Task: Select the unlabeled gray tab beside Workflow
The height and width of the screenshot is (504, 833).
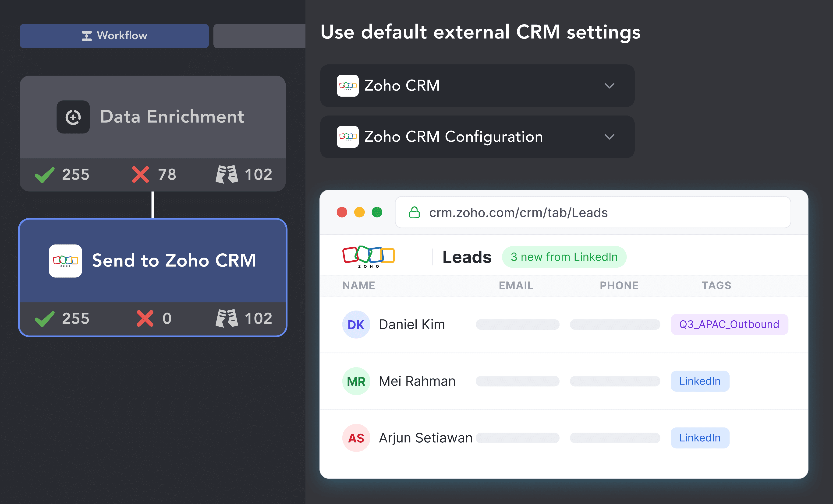Action: [259, 36]
